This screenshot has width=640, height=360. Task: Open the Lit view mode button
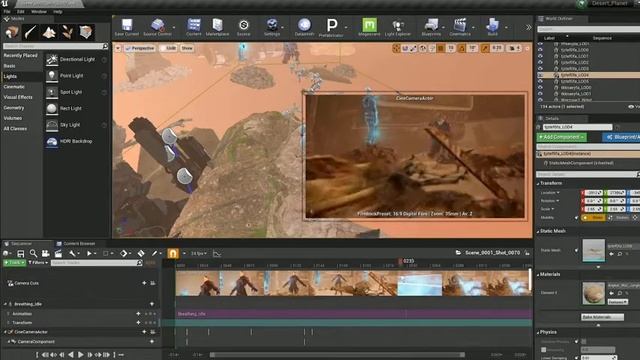click(169, 48)
